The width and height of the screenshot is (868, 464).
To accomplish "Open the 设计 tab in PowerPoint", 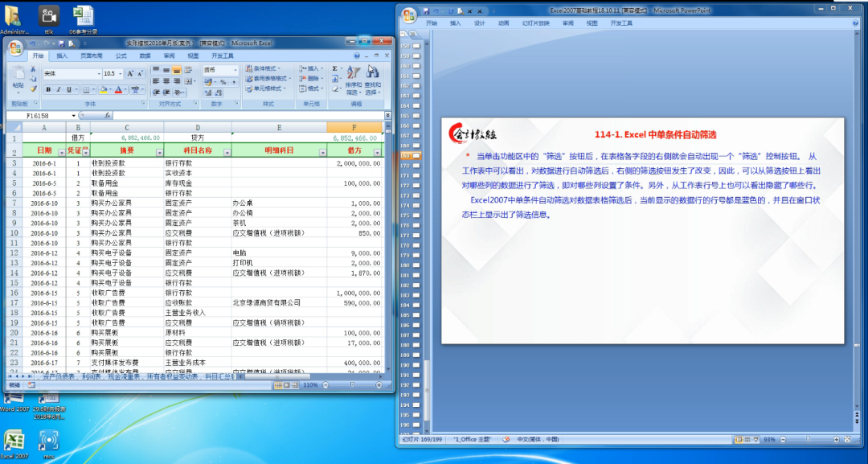I will 479,23.
